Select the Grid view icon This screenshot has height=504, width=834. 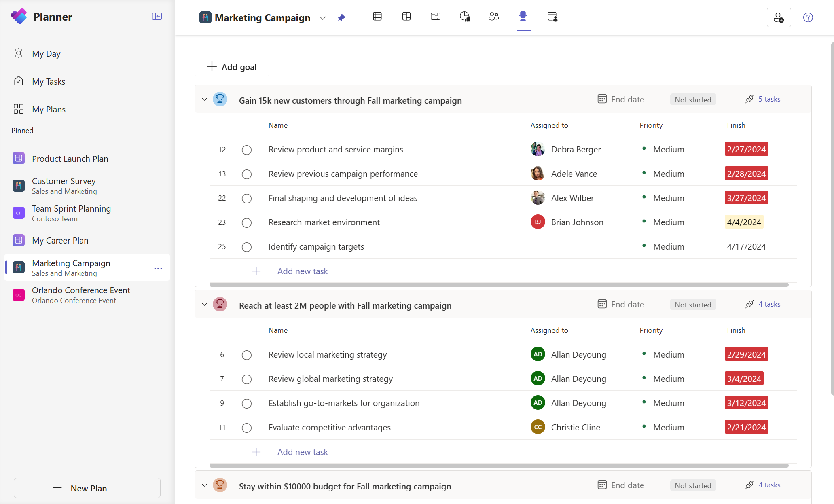pyautogui.click(x=378, y=17)
